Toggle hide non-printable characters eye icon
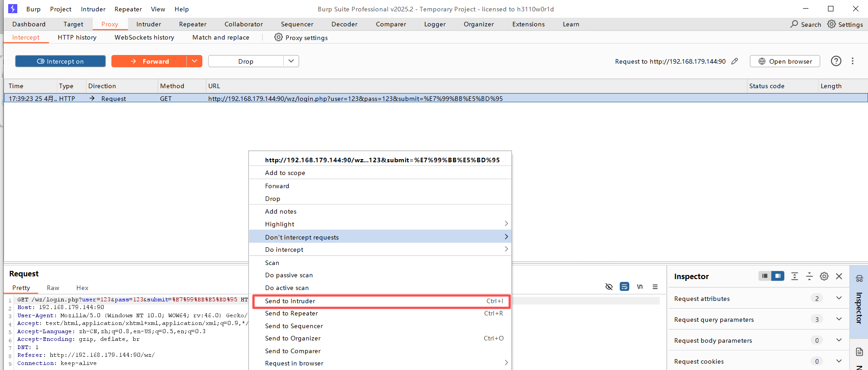Image resolution: width=868 pixels, height=370 pixels. [609, 286]
